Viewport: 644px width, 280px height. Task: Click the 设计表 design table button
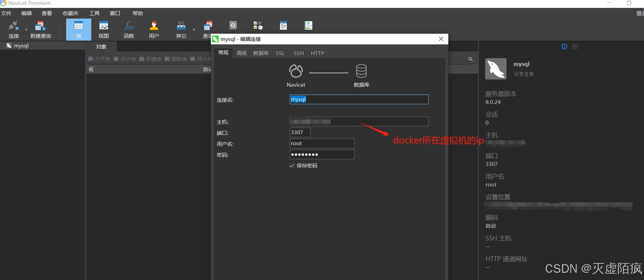pos(125,59)
